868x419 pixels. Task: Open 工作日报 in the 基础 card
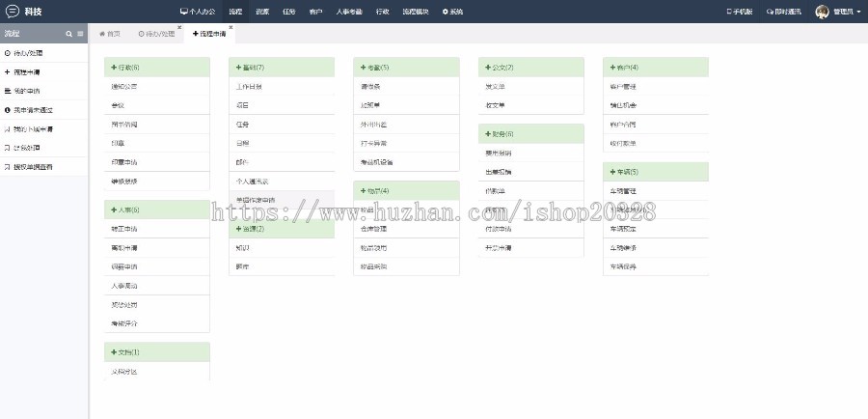[x=282, y=87]
